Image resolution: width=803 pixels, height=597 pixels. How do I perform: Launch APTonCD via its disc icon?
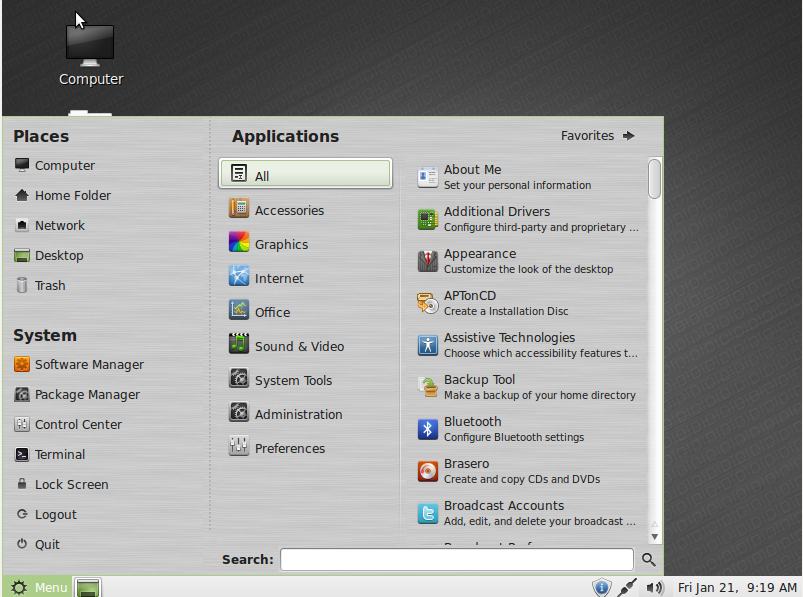click(x=428, y=303)
